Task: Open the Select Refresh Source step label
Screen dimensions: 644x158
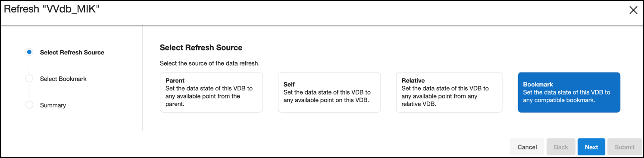Action: point(72,52)
